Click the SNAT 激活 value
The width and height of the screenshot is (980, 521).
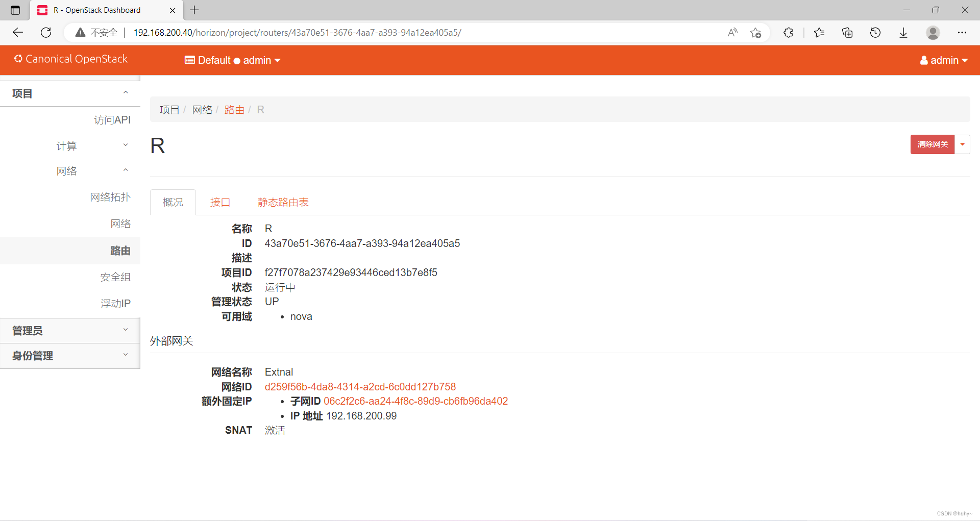pyautogui.click(x=275, y=430)
